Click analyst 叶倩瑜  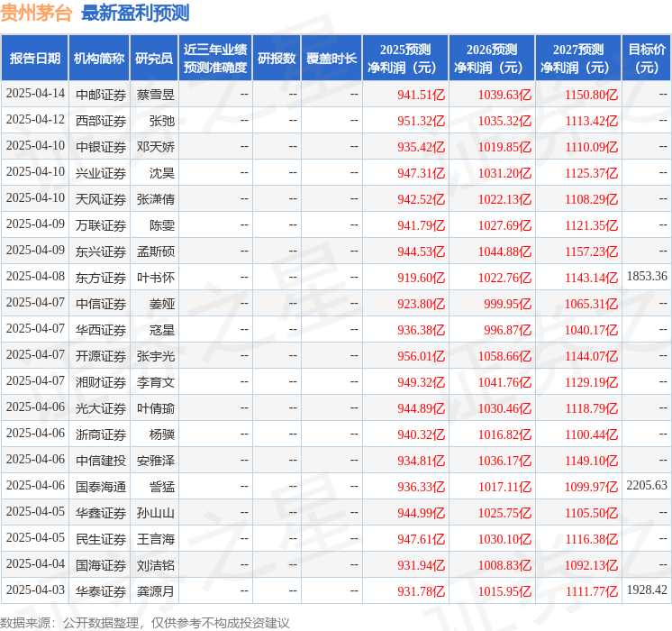(x=156, y=408)
